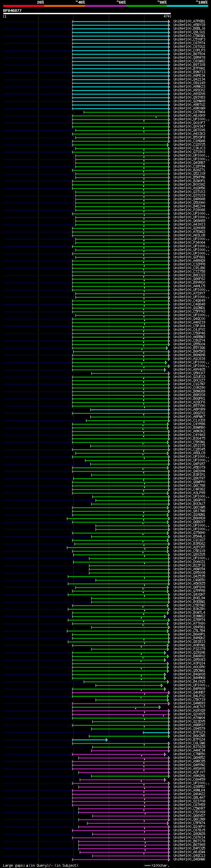Open hit UniRef100_Q9LSU1
The width and height of the screenshot is (211, 868).
click(x=189, y=32)
